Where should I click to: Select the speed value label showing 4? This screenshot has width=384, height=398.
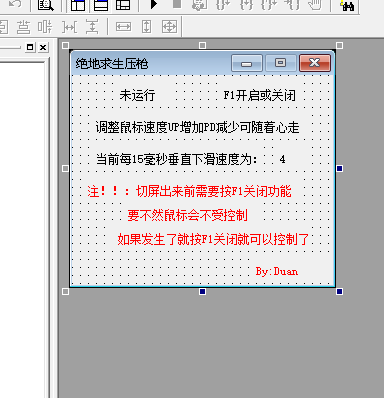coord(282,159)
